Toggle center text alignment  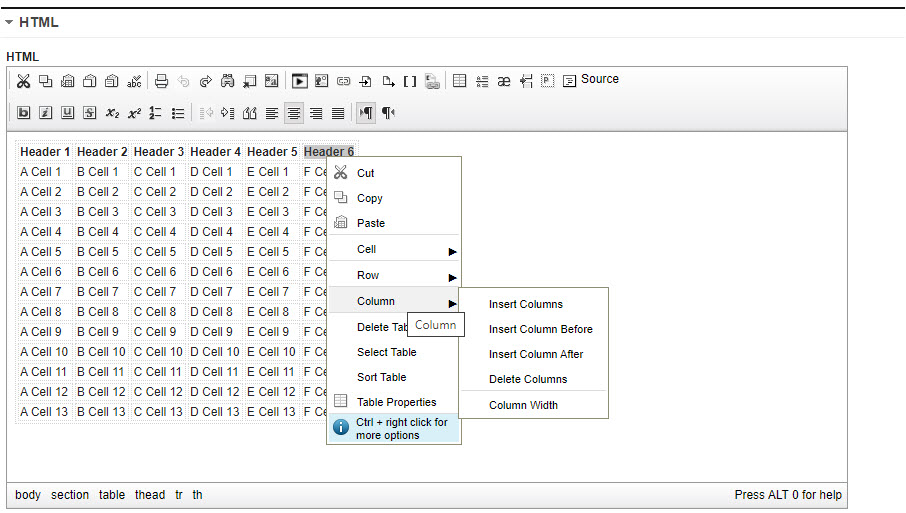pos(294,113)
